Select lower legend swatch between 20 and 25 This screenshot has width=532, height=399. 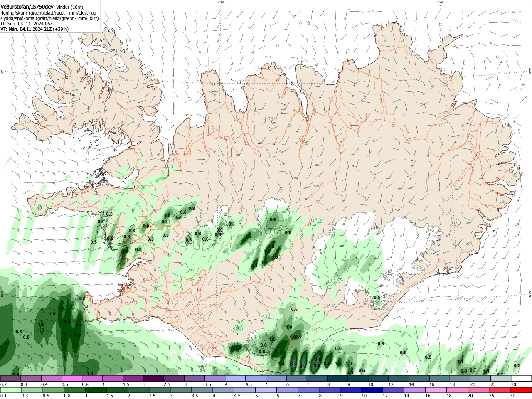tap(478, 390)
